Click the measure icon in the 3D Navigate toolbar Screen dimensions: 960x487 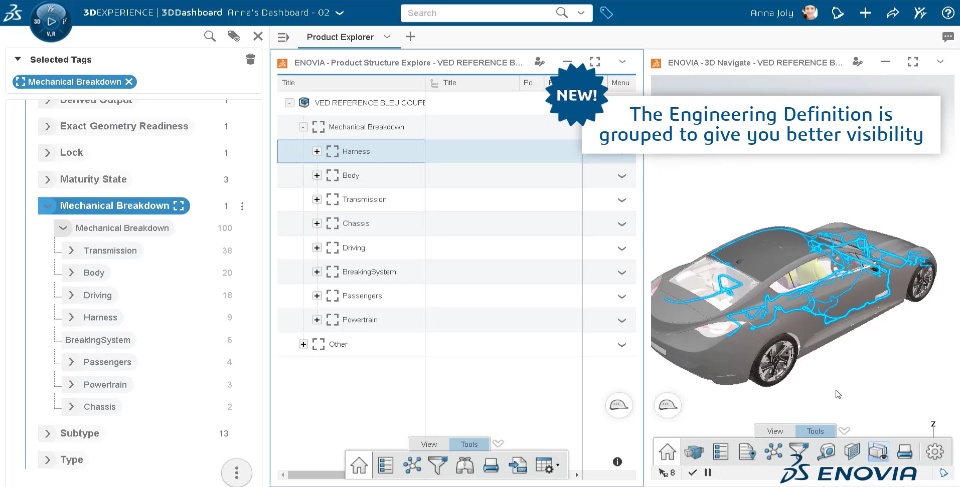pyautogui.click(x=826, y=451)
